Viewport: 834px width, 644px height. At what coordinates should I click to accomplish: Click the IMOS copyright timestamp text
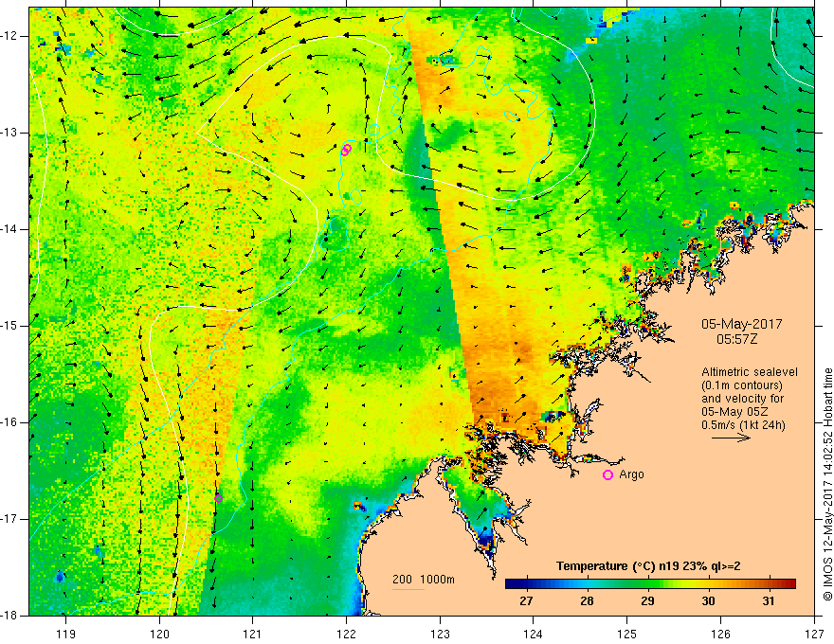point(827,484)
